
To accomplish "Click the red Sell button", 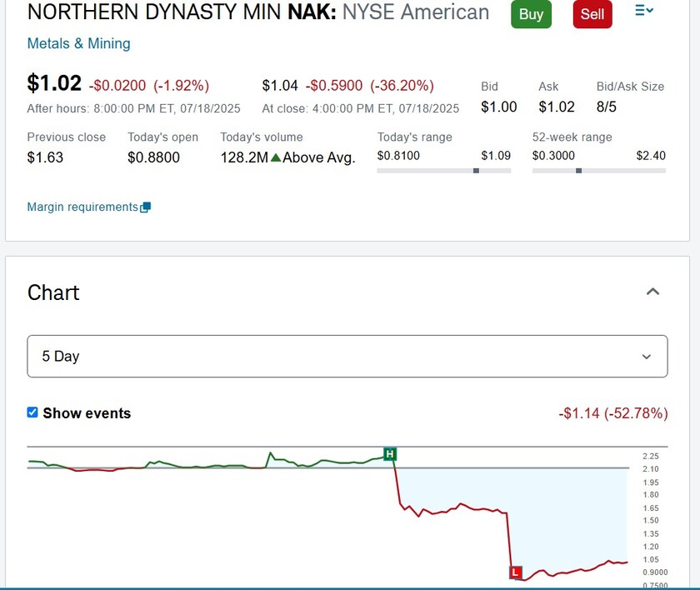I will tap(592, 14).
